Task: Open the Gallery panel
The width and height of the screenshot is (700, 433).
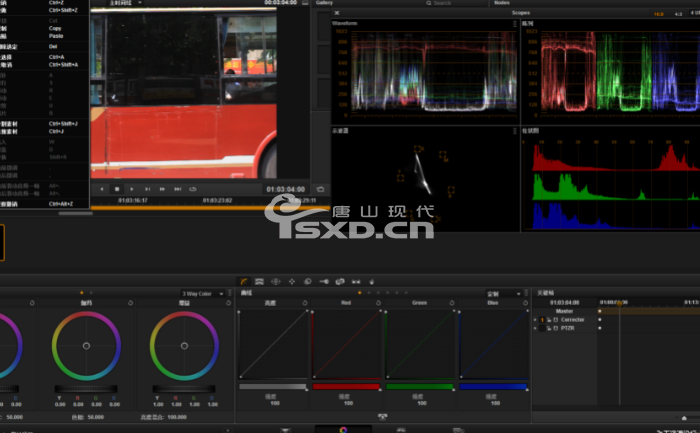Action: click(325, 3)
